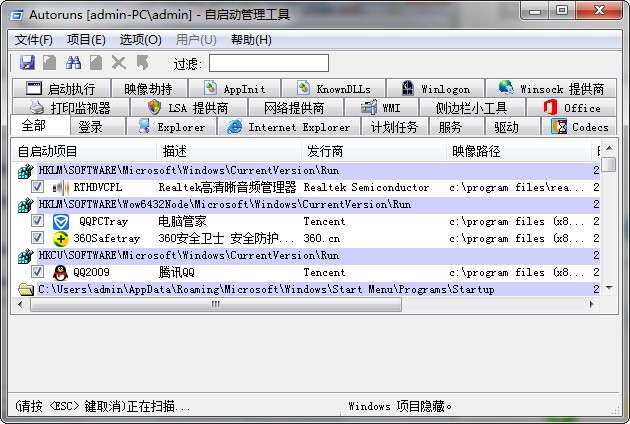Sort by the 发行商 column header
630x424 pixels.
(374, 151)
